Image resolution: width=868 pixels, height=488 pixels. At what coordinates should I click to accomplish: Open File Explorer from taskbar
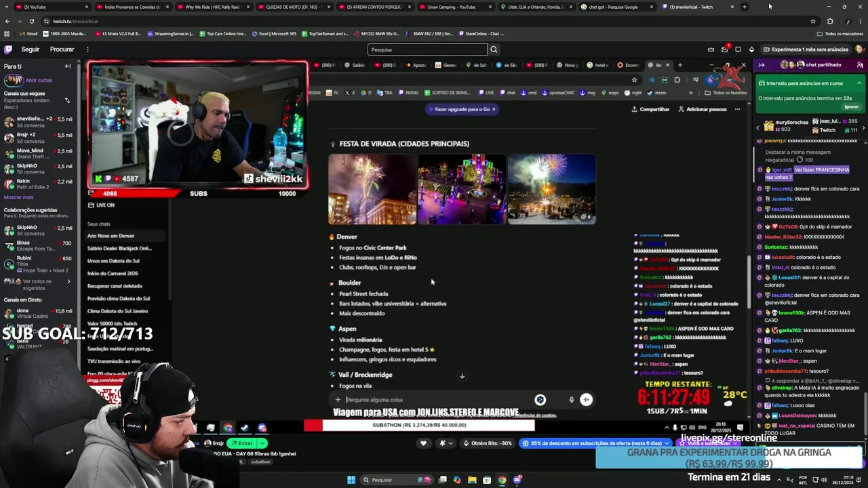472,480
